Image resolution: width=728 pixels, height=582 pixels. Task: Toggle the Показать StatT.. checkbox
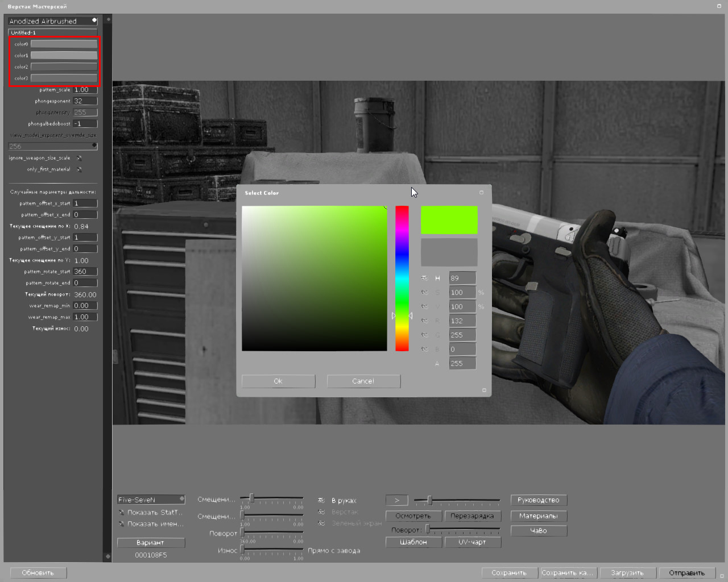pyautogui.click(x=121, y=512)
